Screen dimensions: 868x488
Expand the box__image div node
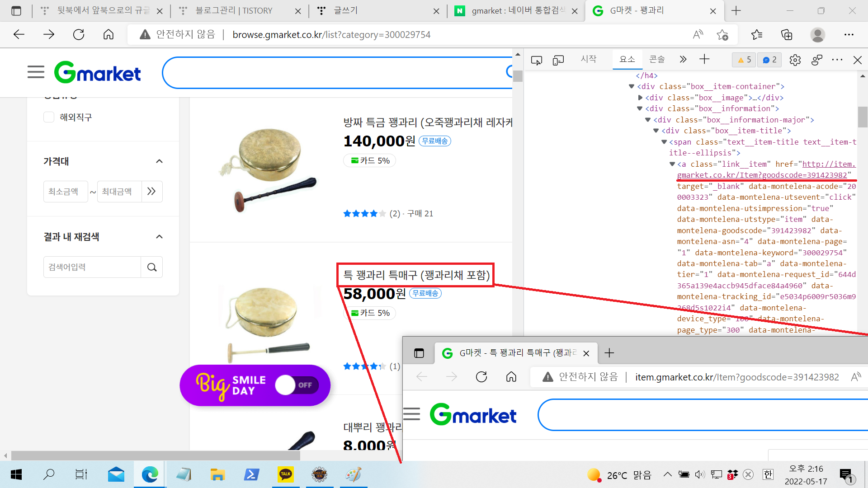tap(640, 98)
